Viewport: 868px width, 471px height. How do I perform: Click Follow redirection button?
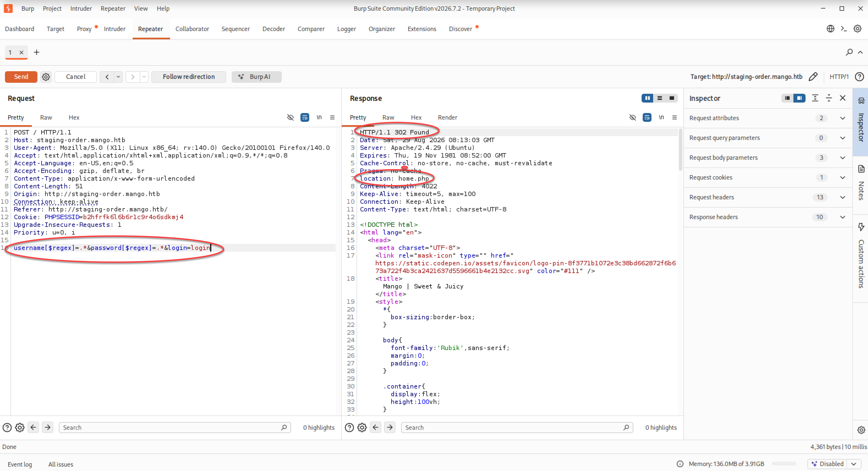[x=189, y=77]
